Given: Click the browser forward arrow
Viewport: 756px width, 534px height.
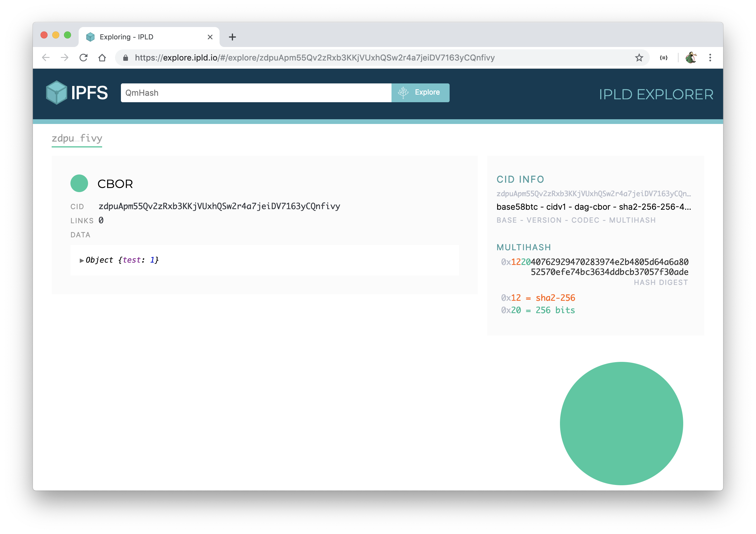Looking at the screenshot, I should pyautogui.click(x=65, y=58).
